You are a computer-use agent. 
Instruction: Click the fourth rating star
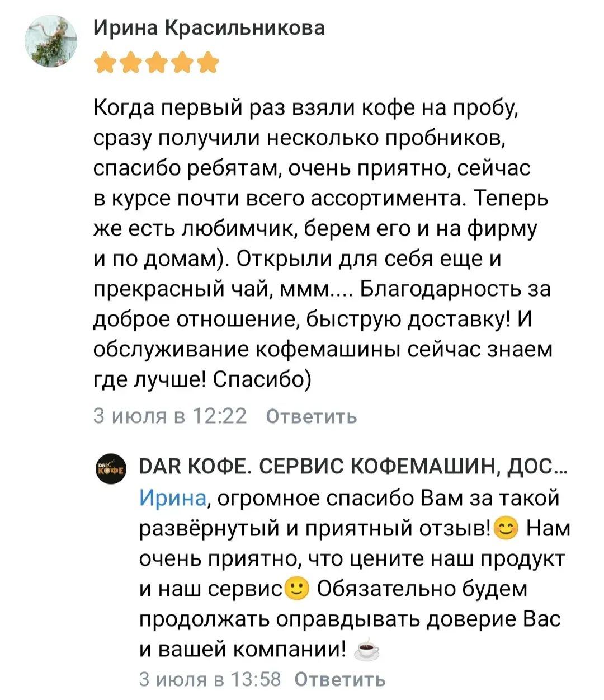182,63
